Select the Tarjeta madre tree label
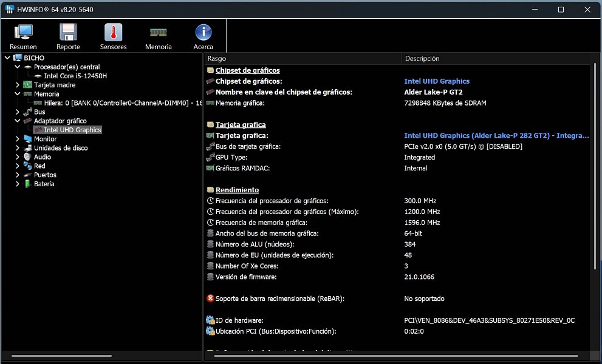The image size is (602, 364). [x=55, y=85]
